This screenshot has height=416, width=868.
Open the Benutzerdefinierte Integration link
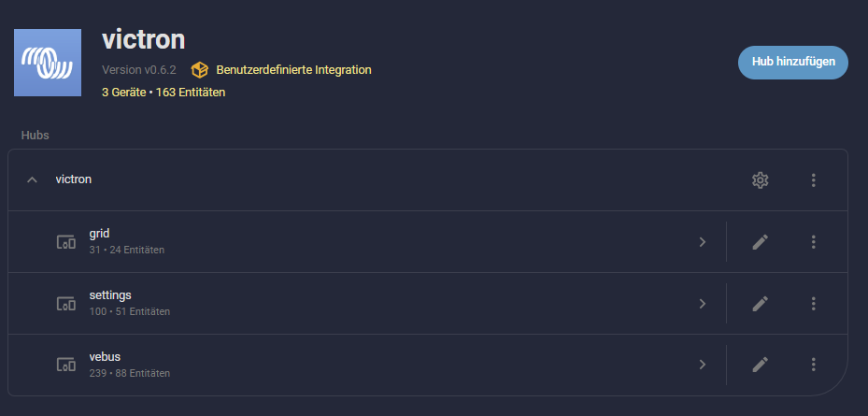click(293, 70)
